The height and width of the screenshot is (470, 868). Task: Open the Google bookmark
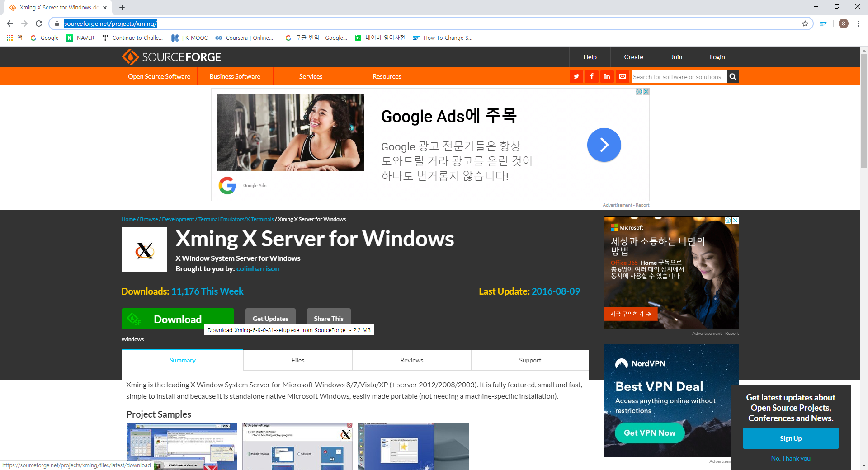point(44,38)
